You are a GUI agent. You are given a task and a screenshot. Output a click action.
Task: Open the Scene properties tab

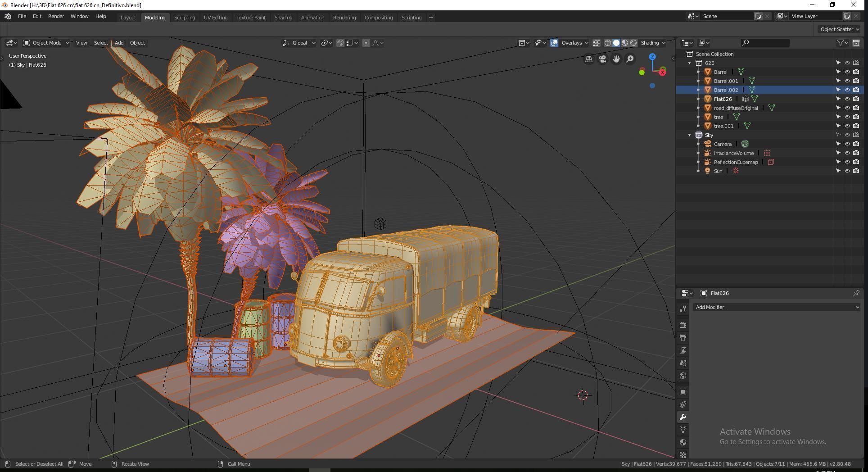pyautogui.click(x=683, y=363)
